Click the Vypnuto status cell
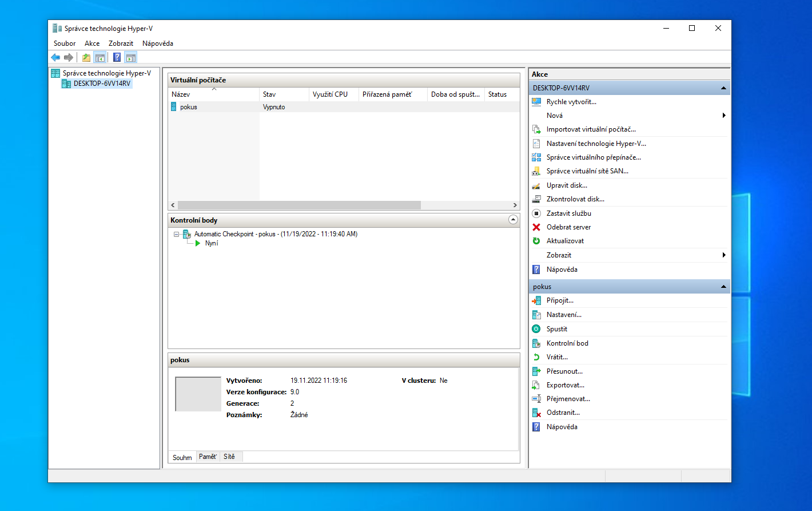The height and width of the screenshot is (511, 812). pos(274,107)
